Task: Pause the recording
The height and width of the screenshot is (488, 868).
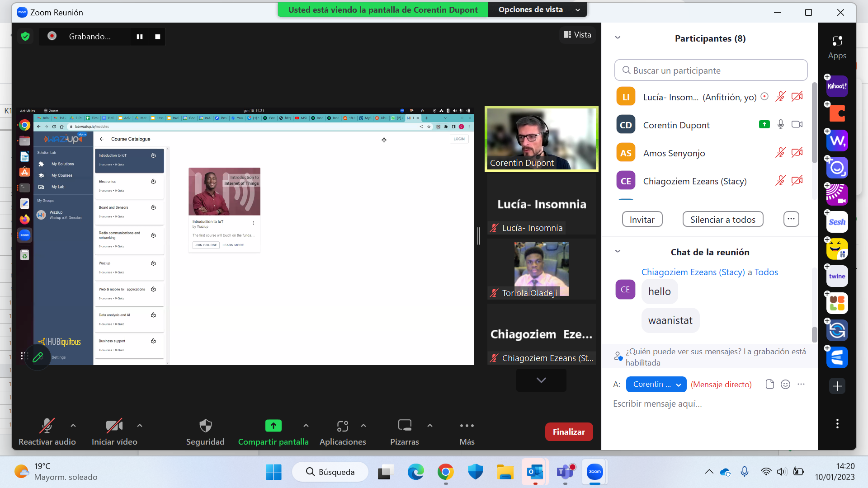Action: point(140,37)
